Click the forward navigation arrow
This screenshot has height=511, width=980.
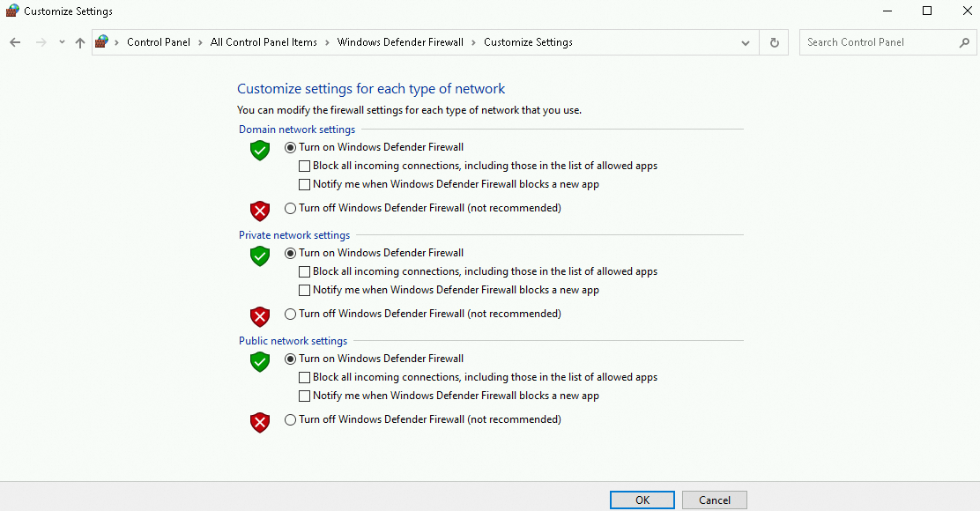click(x=41, y=42)
